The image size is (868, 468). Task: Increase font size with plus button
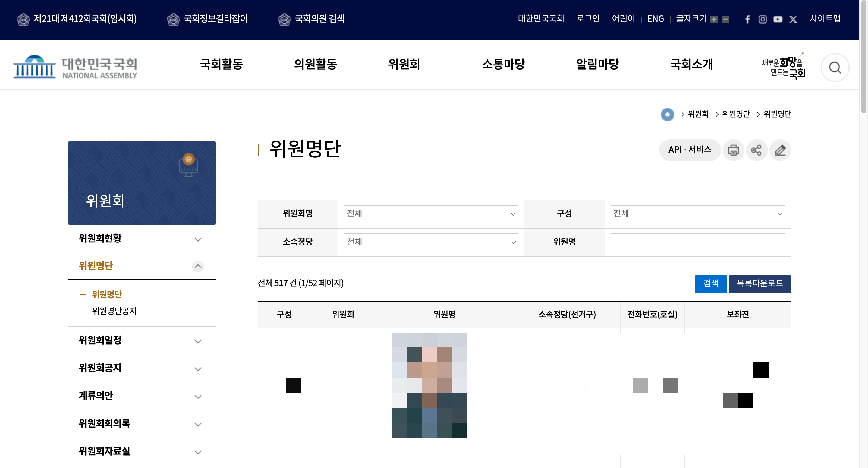tap(714, 19)
